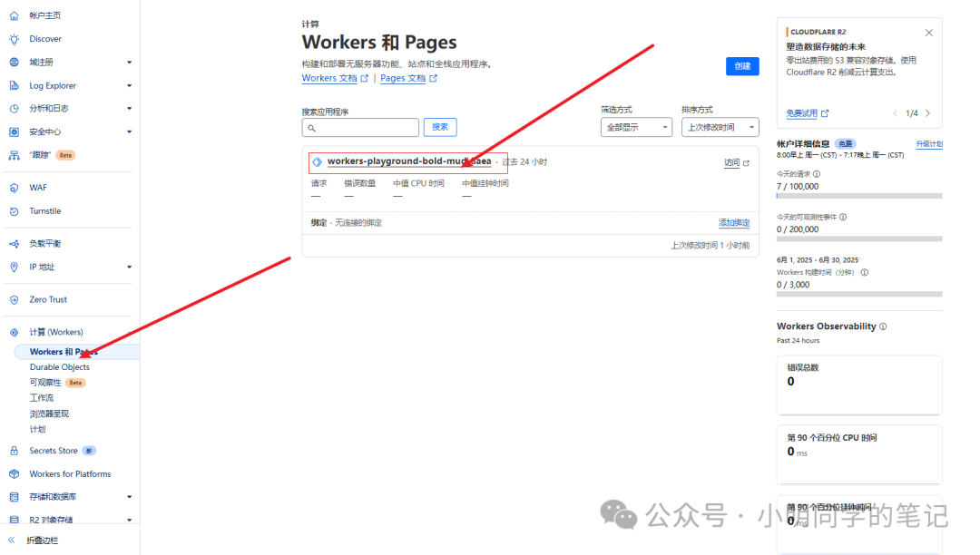Click the 今天的请求 usage progress bar
The image size is (980, 555).
point(859,196)
